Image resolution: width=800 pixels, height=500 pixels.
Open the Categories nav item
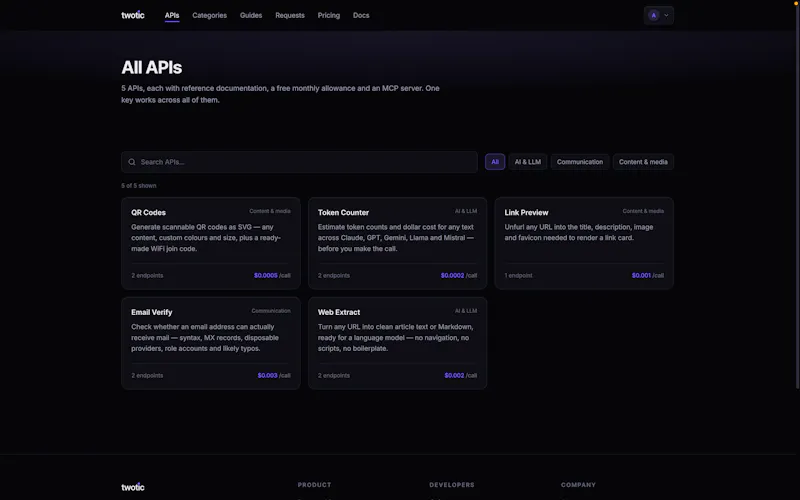[209, 15]
